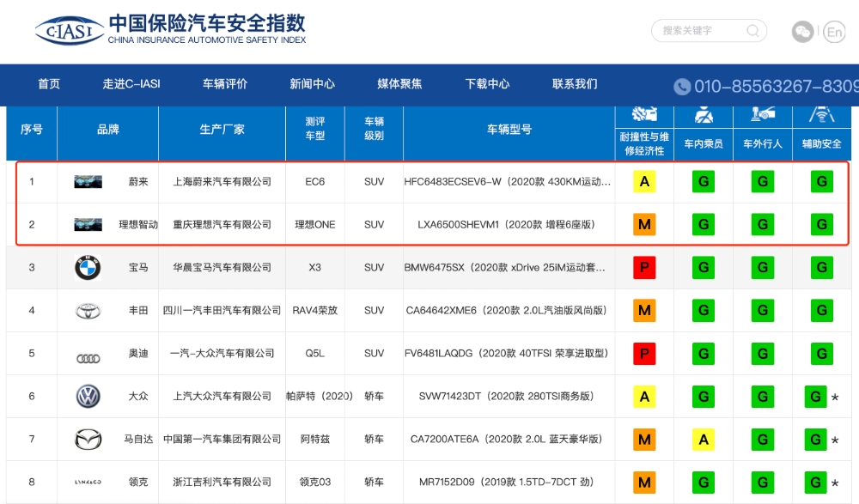859x504 pixels.
Task: Click 车内乘员 header label
Action: [704, 144]
